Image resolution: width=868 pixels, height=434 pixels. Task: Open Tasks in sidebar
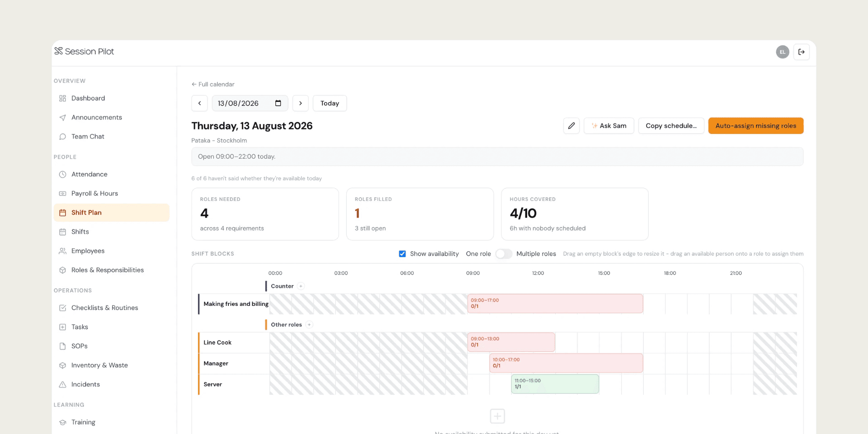point(111,327)
